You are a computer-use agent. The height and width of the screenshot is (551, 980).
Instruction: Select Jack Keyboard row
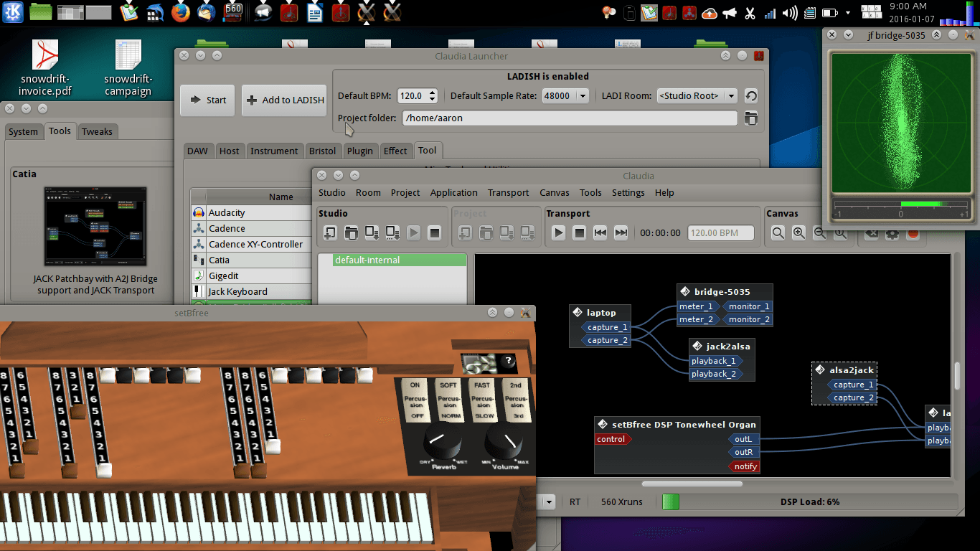(x=252, y=291)
